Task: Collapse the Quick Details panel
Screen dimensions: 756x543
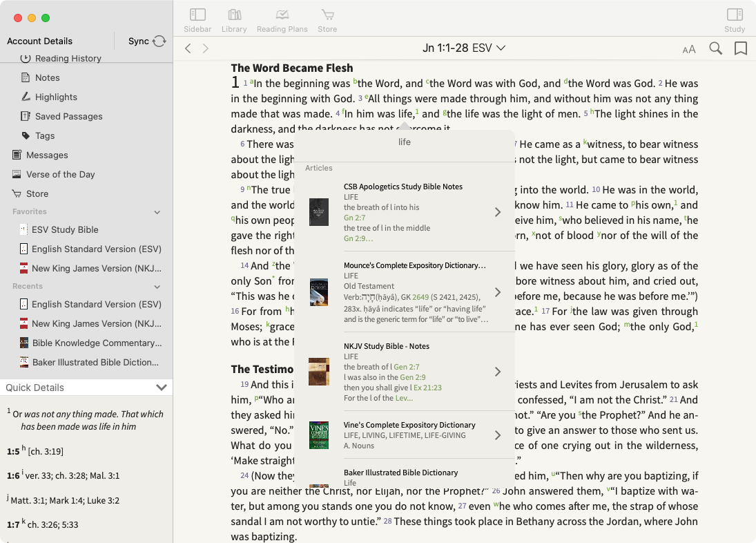Action: click(162, 388)
